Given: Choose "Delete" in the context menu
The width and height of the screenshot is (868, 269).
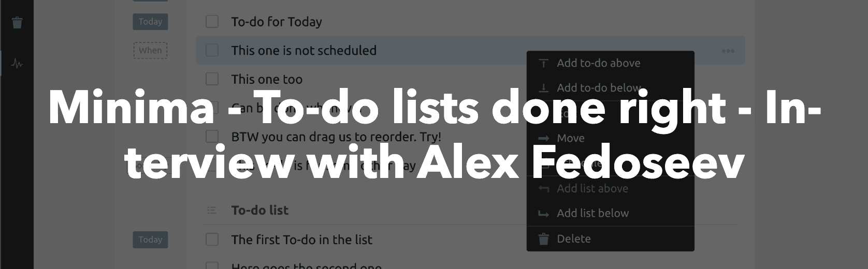Looking at the screenshot, I should [573, 239].
